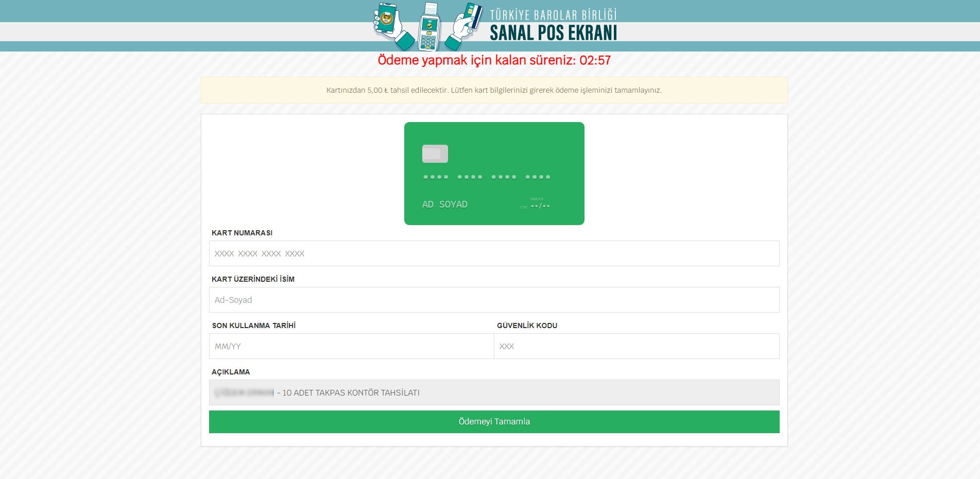Click the chip icon on green card
980x479 pixels.
pyautogui.click(x=435, y=153)
